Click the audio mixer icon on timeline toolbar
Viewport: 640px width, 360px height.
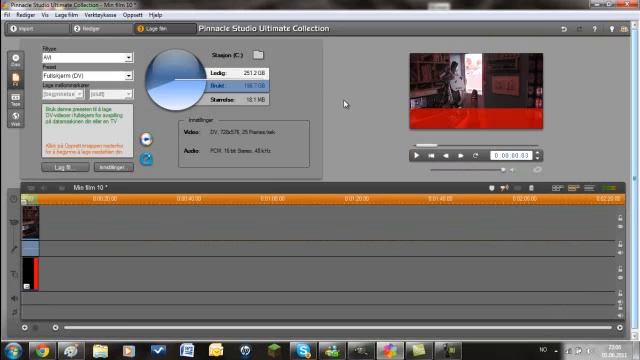click(x=504, y=188)
